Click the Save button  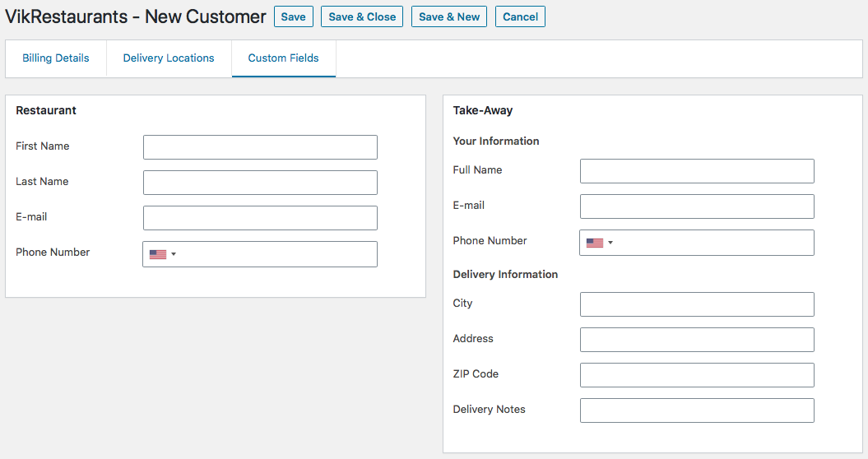[x=294, y=16]
